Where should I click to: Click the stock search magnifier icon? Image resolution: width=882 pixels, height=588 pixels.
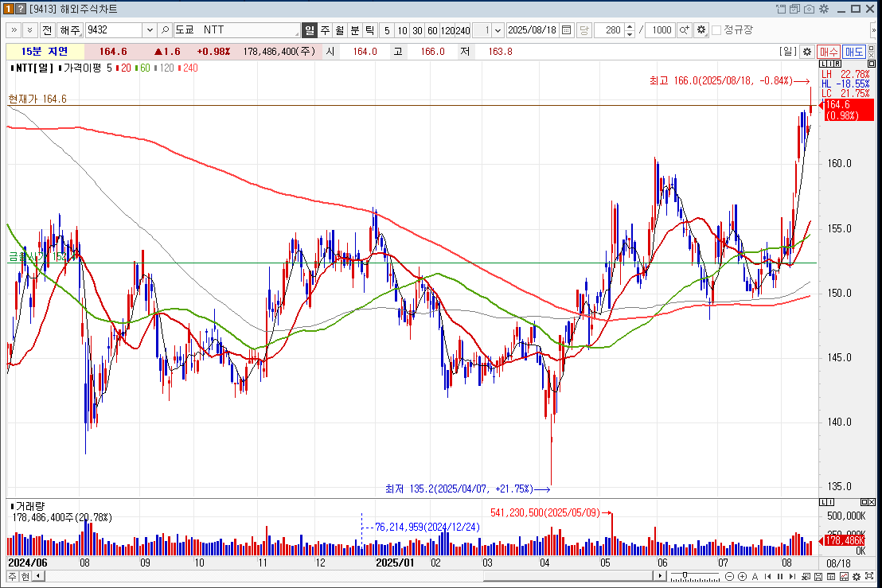[166, 30]
